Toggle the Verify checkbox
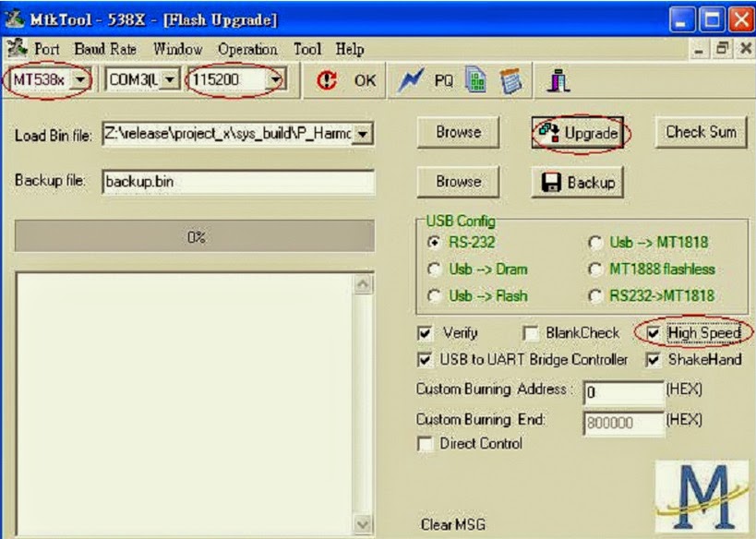 [x=425, y=333]
